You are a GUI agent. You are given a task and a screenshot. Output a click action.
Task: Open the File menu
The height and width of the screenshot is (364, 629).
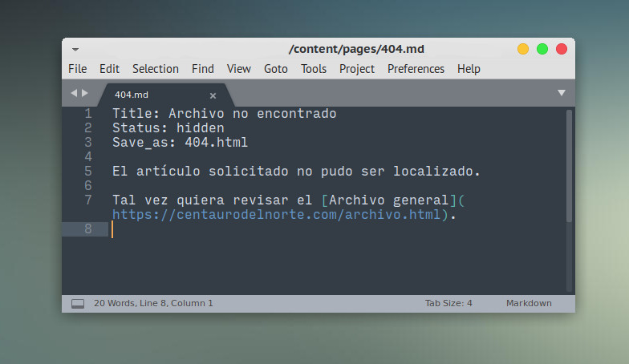tap(78, 69)
